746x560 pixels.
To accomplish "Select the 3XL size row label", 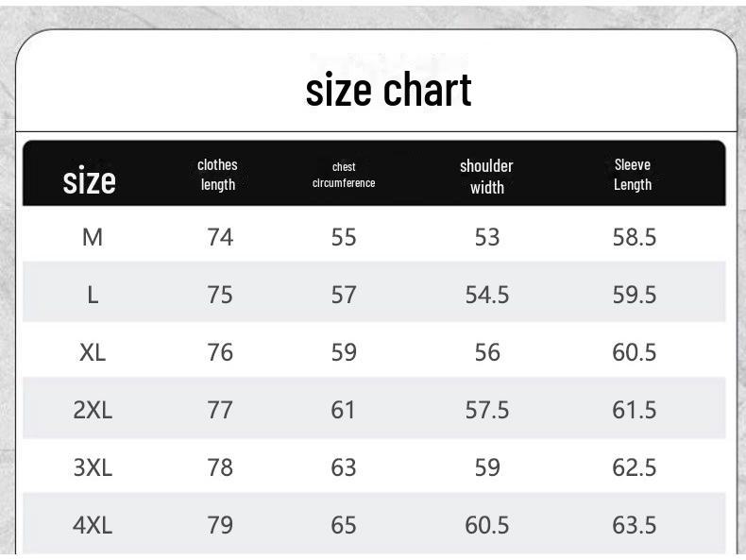I will click(x=93, y=467).
